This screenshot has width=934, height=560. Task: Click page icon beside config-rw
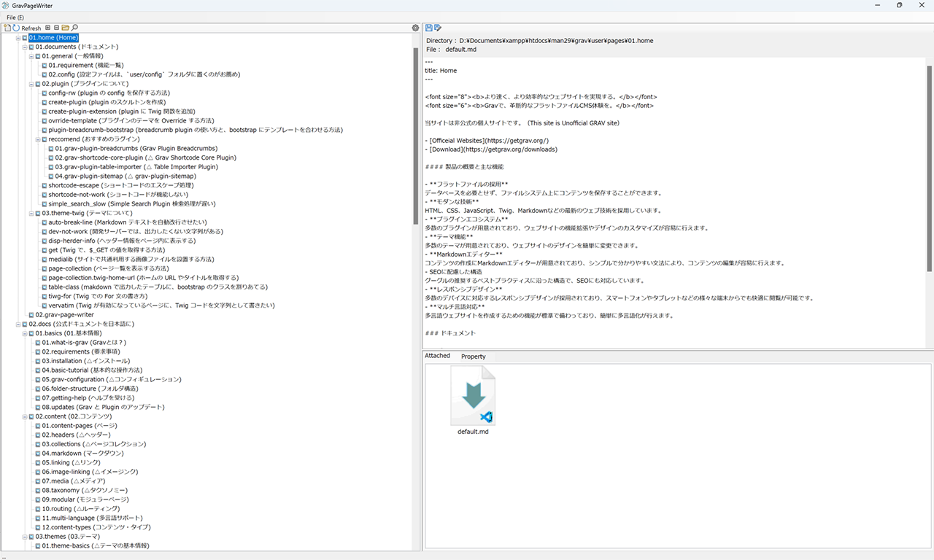pyautogui.click(x=45, y=93)
